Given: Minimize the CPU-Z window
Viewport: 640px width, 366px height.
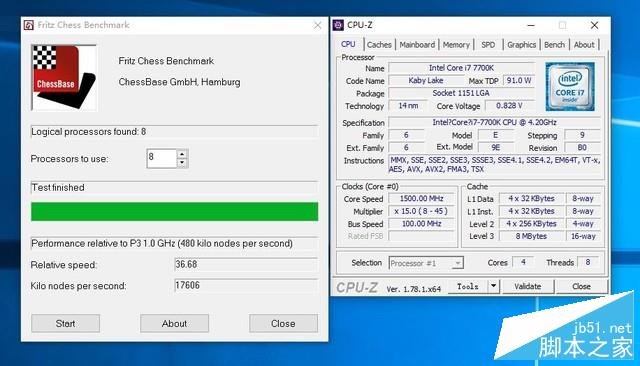Looking at the screenshot, I should click(x=531, y=25).
